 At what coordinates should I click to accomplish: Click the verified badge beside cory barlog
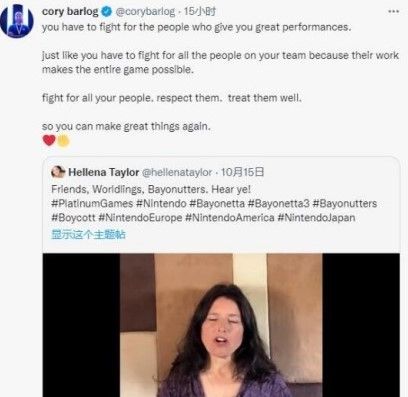pyautogui.click(x=106, y=12)
